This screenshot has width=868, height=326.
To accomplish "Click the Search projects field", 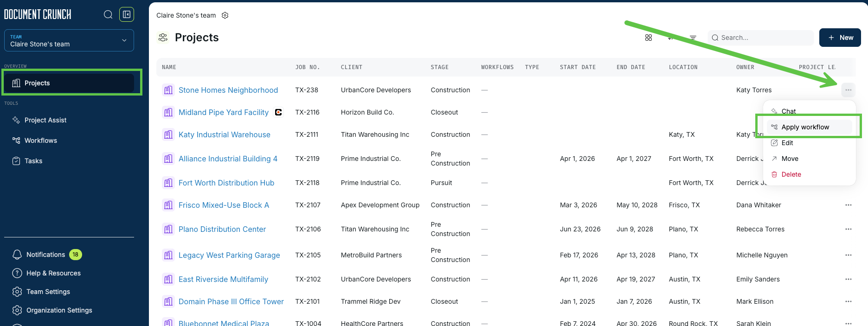I will 760,38.
